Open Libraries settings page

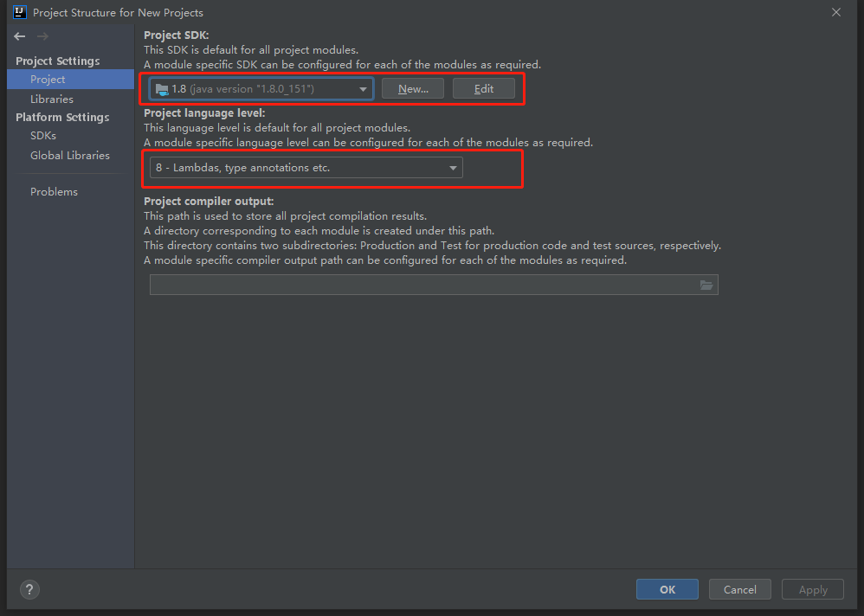(52, 99)
